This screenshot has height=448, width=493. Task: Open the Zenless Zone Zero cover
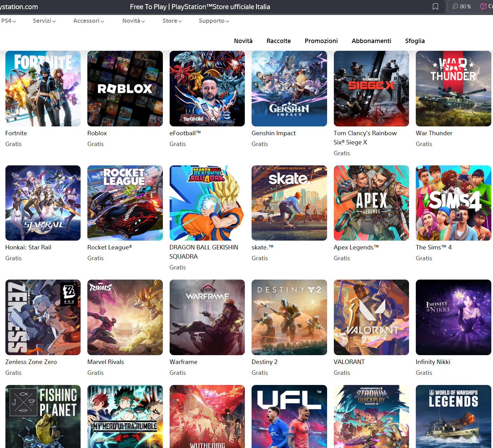pyautogui.click(x=43, y=317)
